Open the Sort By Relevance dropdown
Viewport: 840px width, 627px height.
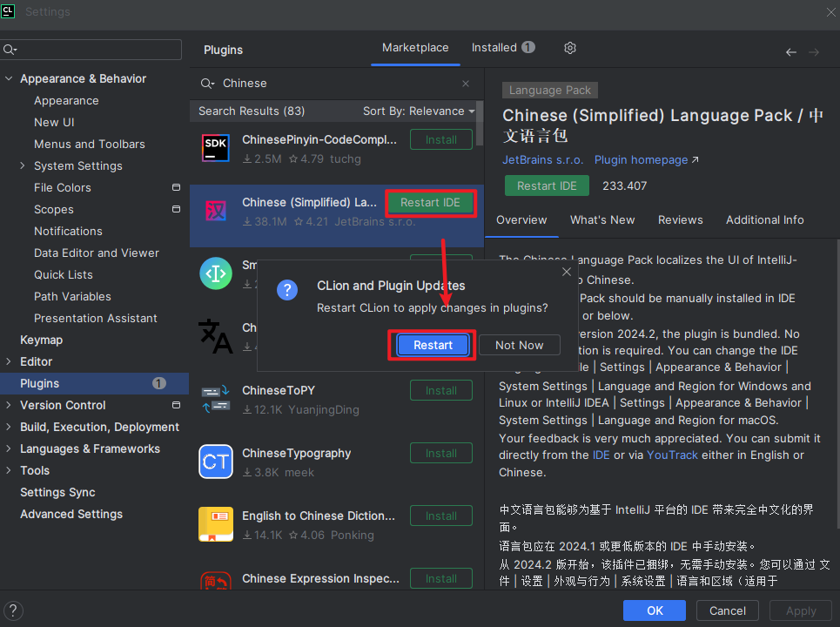[x=419, y=111]
